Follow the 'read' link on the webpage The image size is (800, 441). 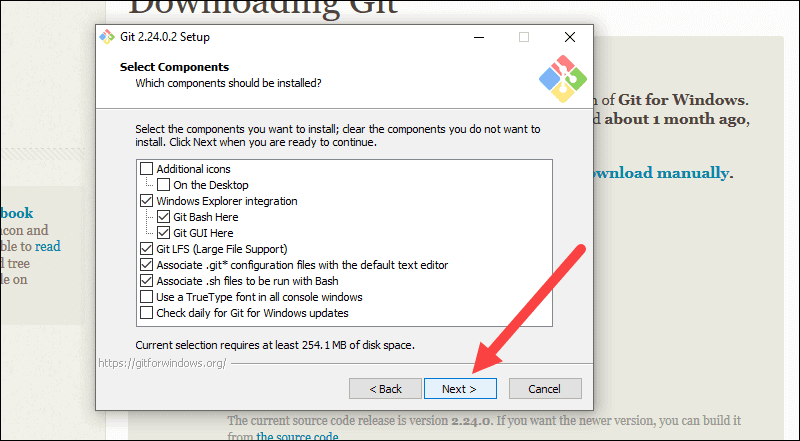[47, 247]
